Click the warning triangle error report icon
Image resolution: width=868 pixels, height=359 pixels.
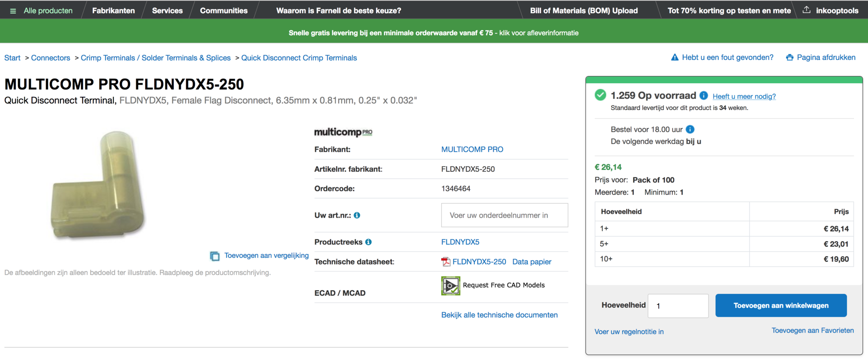[x=674, y=57]
